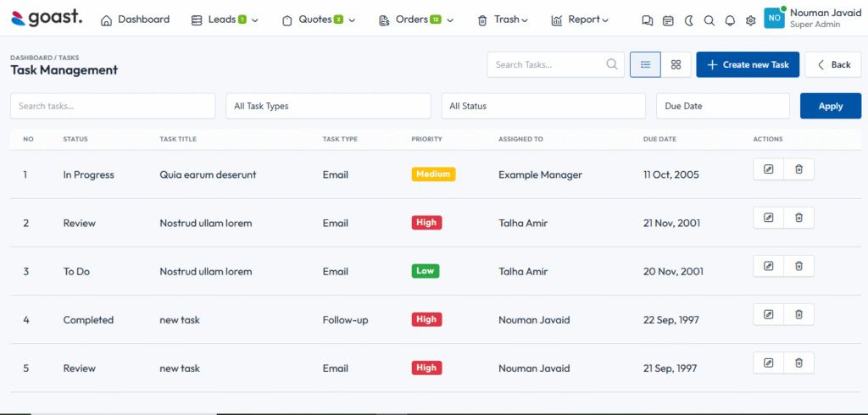The height and width of the screenshot is (415, 868).
Task: Click the Quotes count badge
Action: coord(338,20)
